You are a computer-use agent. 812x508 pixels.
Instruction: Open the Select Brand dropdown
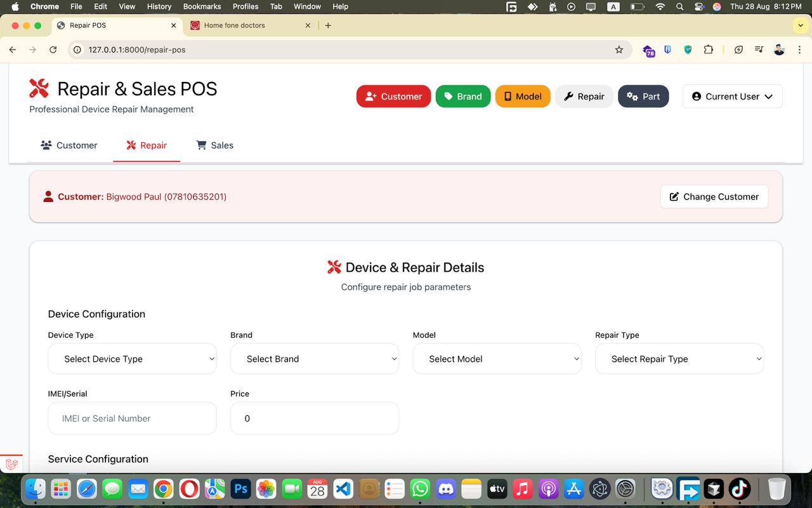point(315,359)
